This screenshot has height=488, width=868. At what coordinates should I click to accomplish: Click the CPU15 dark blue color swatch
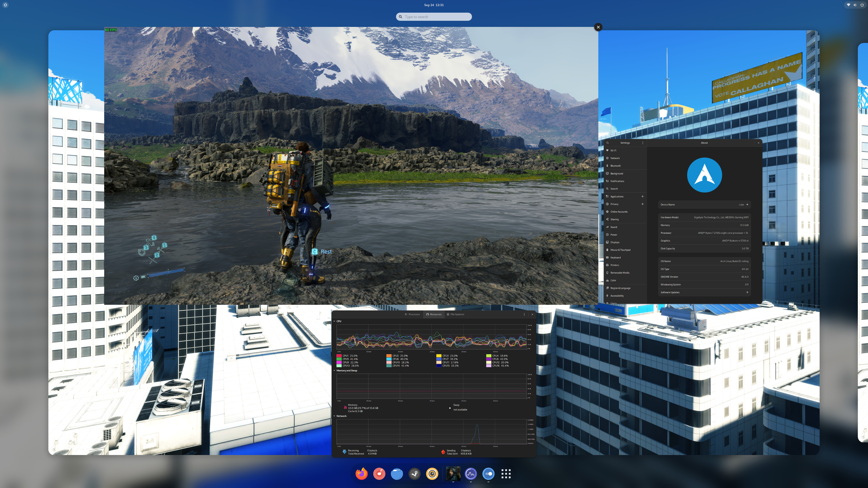439,366
